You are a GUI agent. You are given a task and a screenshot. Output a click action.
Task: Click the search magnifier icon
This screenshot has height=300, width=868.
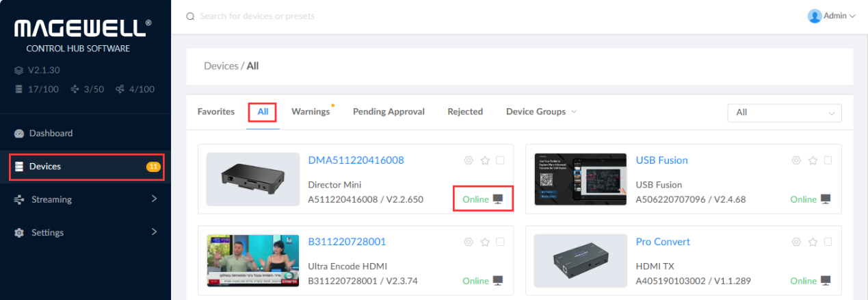191,16
